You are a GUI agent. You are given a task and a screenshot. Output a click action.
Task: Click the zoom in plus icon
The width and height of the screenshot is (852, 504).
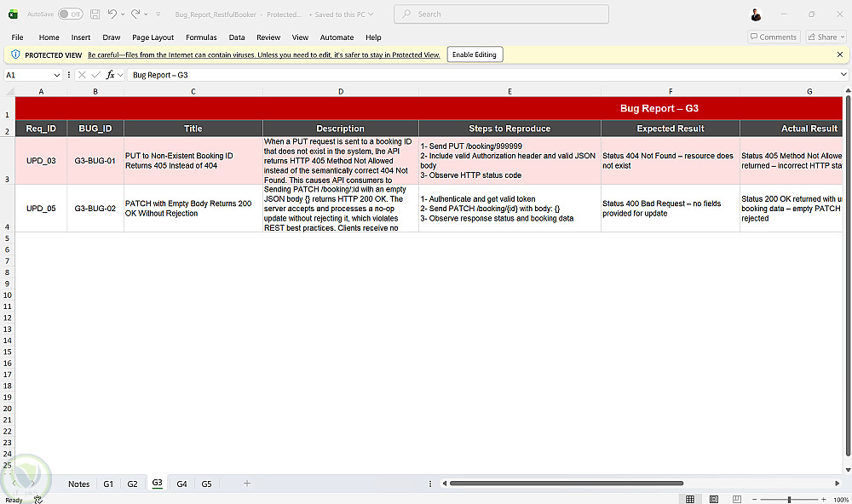pos(824,499)
